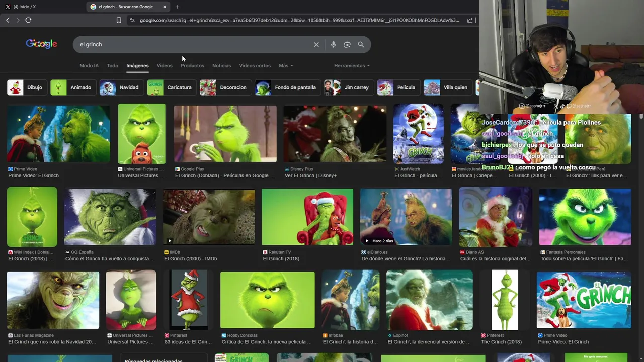This screenshot has height=362, width=644.
Task: Open a new tab with the plus icon
Action: [x=177, y=7]
